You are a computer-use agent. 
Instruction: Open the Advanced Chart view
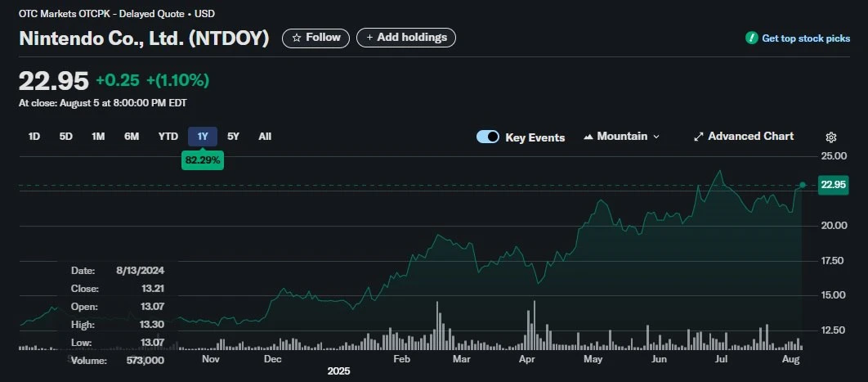(744, 136)
